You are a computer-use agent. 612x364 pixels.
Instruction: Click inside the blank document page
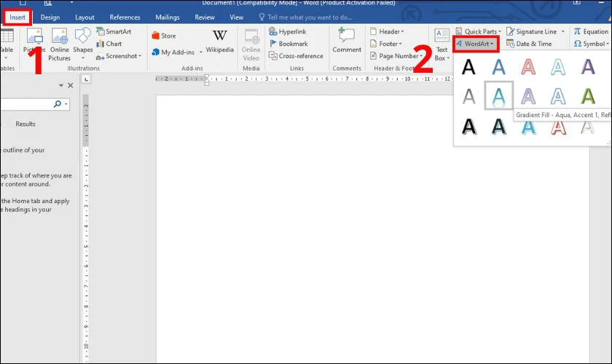click(x=373, y=229)
